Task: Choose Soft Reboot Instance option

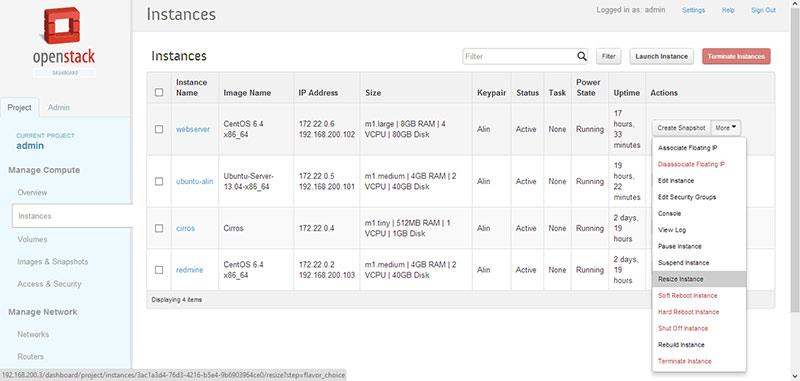Action: pos(699,295)
